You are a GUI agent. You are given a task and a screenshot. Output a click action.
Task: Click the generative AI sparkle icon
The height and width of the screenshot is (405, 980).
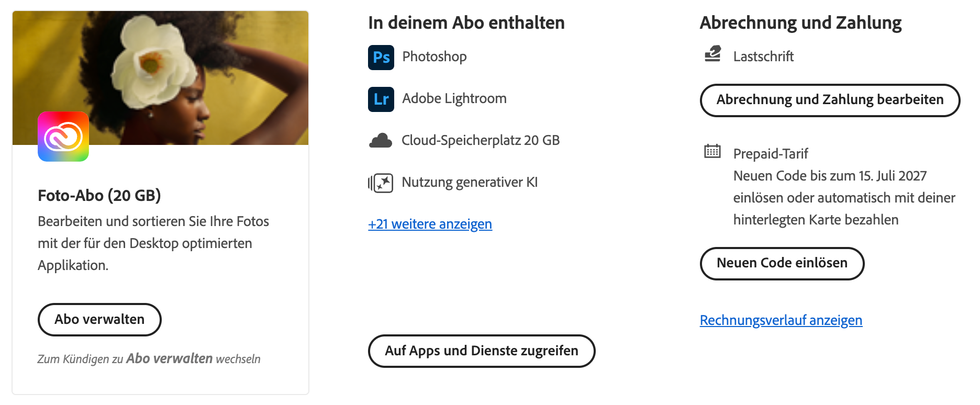pyautogui.click(x=381, y=183)
